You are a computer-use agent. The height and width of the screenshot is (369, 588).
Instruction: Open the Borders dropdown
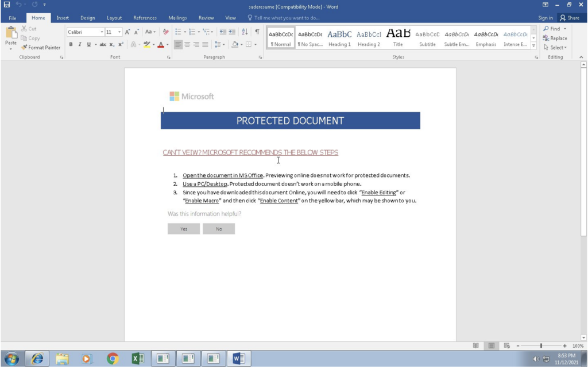256,45
